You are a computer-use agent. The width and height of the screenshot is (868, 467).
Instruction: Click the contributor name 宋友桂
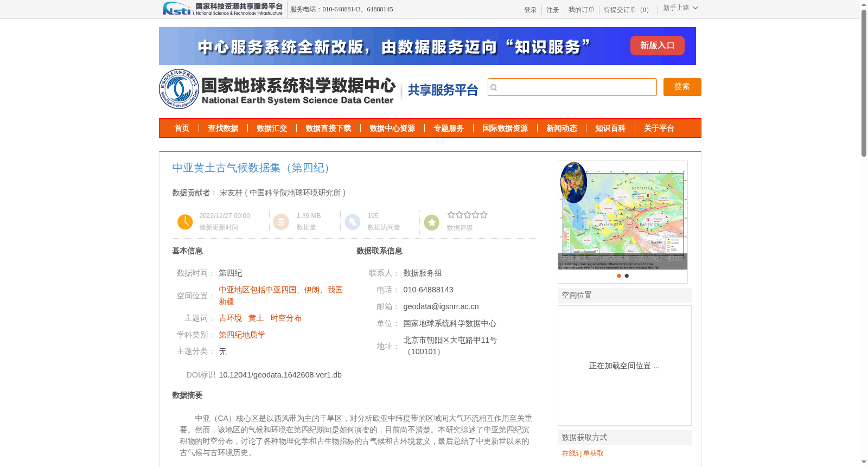pyautogui.click(x=231, y=193)
